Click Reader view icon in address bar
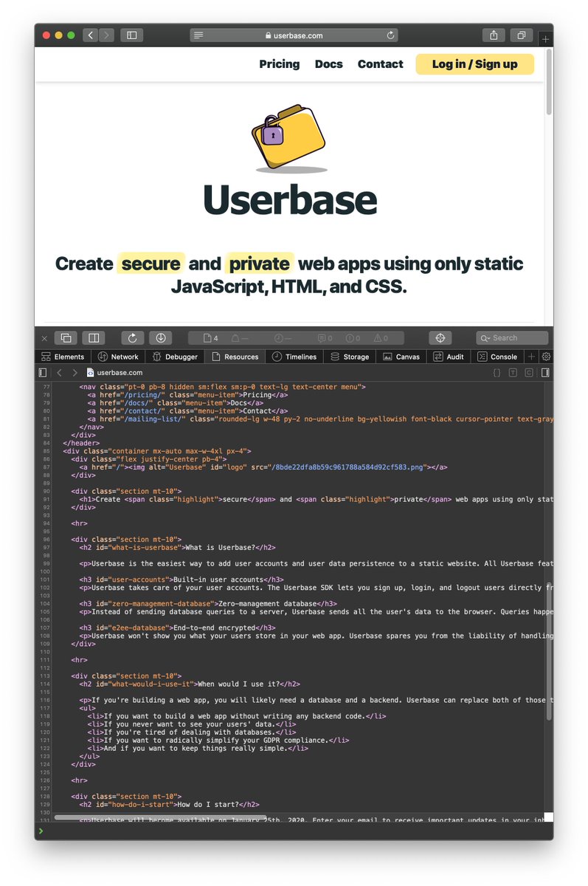Image resolution: width=588 pixels, height=886 pixels. point(198,35)
